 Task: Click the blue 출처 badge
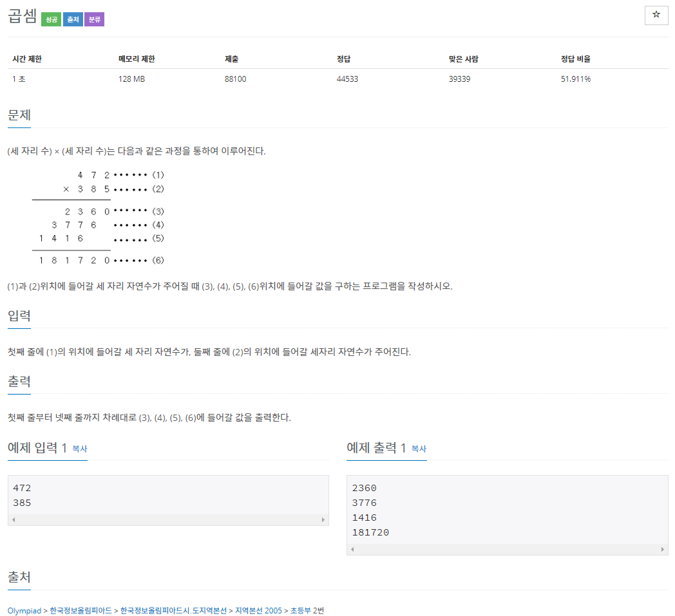(72, 19)
